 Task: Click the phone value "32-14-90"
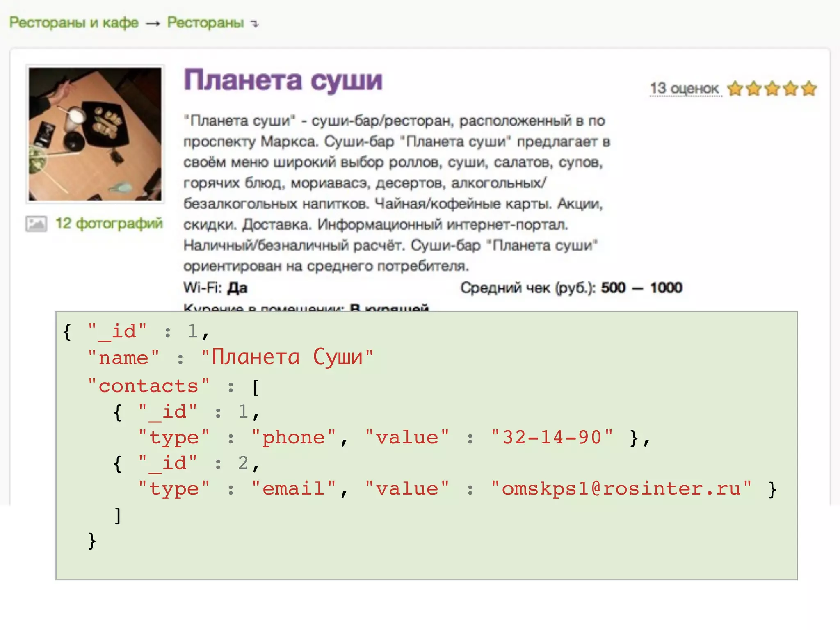click(x=552, y=437)
